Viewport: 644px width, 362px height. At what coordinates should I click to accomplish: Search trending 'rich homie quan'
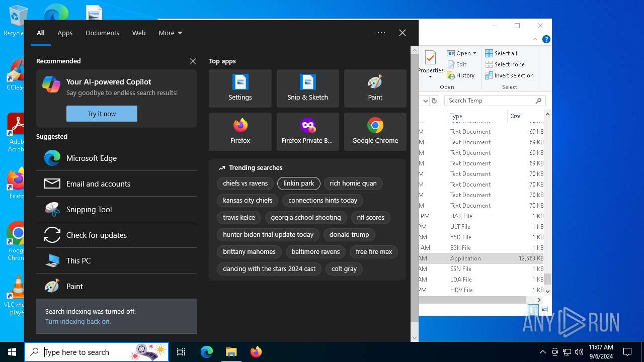(x=353, y=184)
